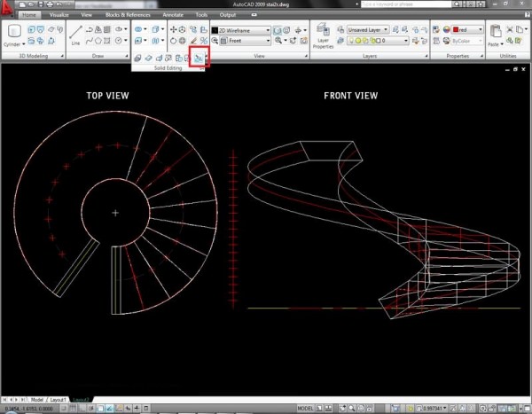Image resolution: width=532 pixels, height=414 pixels.
Task: Click the Properties panel title
Action: pos(458,56)
